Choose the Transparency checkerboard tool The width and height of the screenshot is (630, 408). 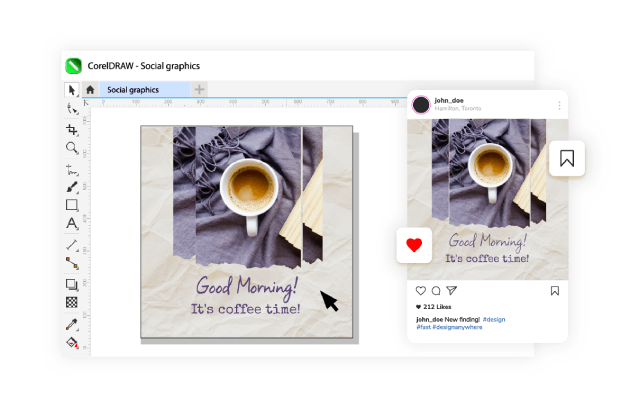[72, 302]
